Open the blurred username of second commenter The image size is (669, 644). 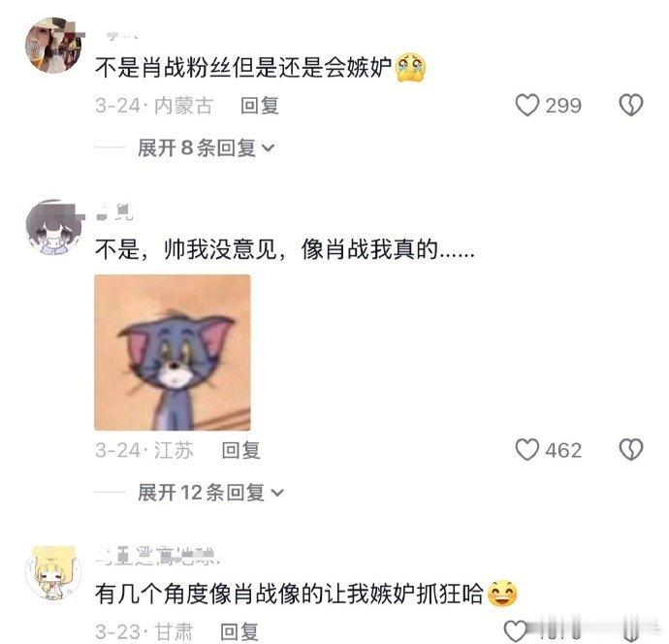[113, 212]
